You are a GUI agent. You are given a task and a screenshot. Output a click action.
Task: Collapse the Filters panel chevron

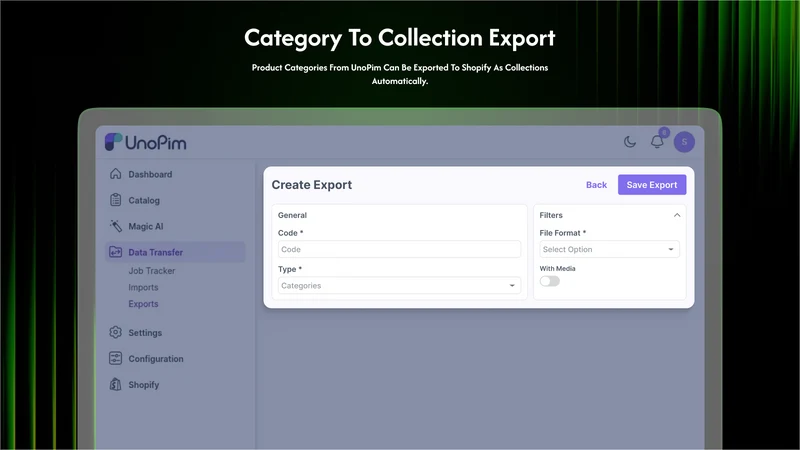[x=677, y=215]
